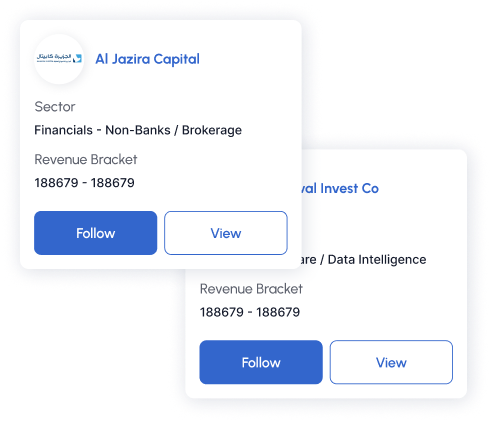Image resolution: width=490 pixels, height=422 pixels.
Task: Click the 188679 - 188679 value on the Invest Co card
Action: [250, 312]
